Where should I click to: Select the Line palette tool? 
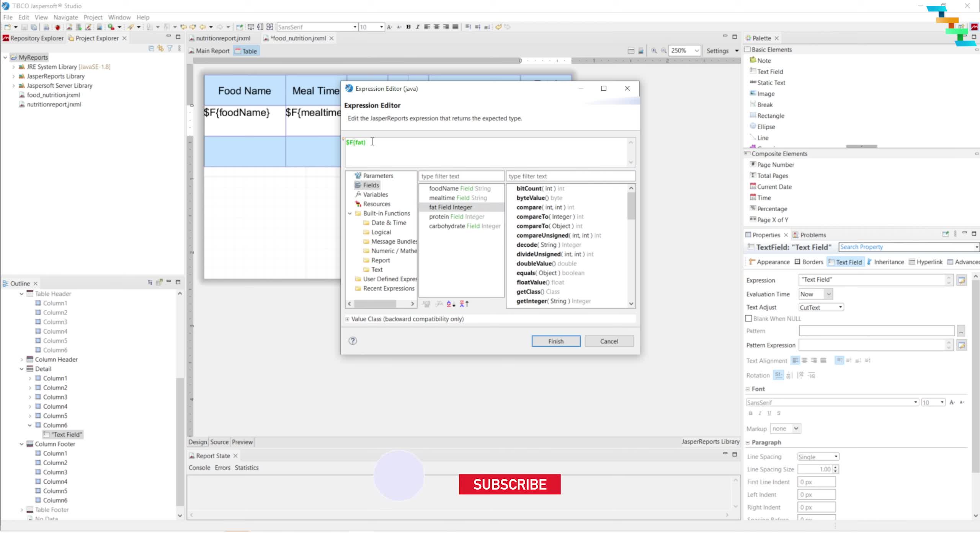click(x=759, y=138)
